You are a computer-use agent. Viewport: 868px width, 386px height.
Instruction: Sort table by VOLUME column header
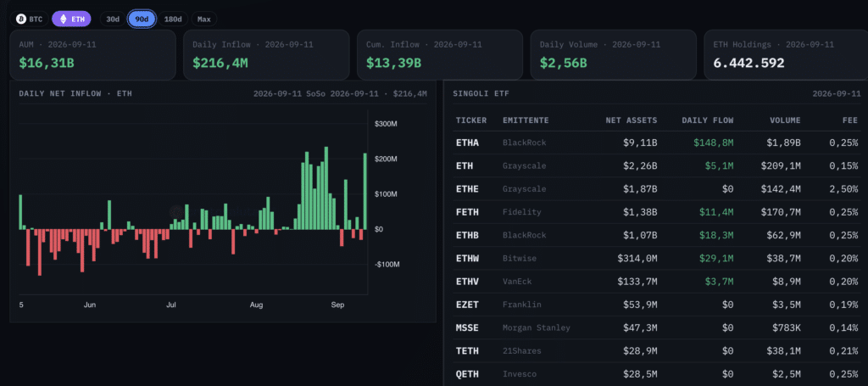coord(785,120)
